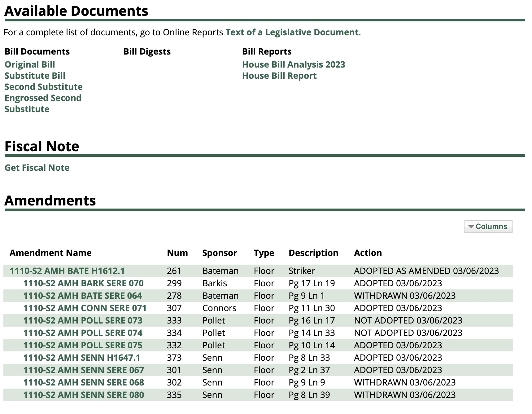Open the Columns dropdown button
The image size is (532, 414).
click(488, 227)
